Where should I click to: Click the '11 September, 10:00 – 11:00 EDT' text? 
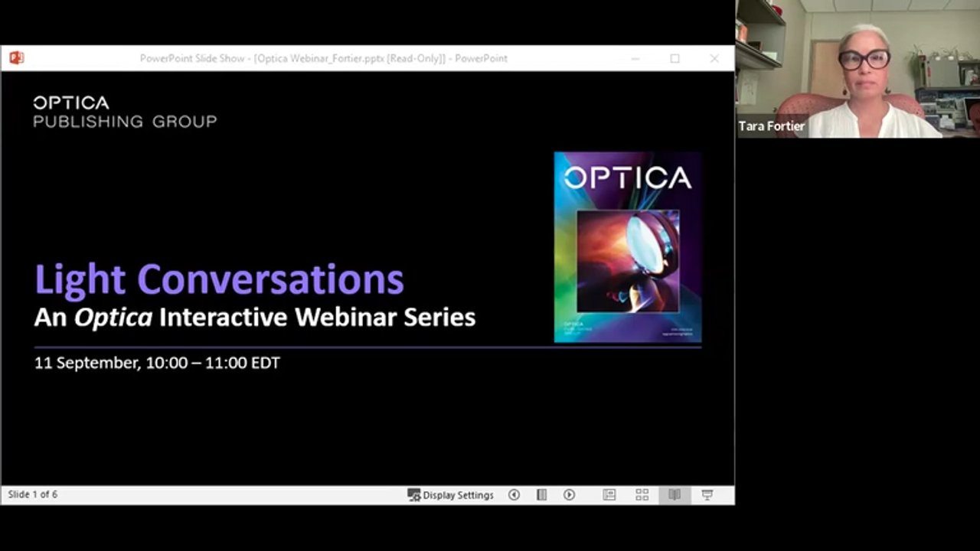coord(157,363)
